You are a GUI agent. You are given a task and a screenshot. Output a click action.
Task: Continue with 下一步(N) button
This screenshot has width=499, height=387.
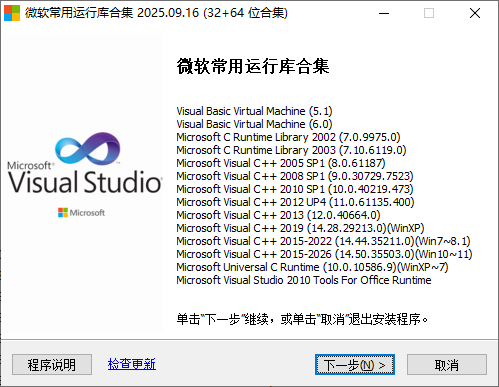[x=355, y=365]
